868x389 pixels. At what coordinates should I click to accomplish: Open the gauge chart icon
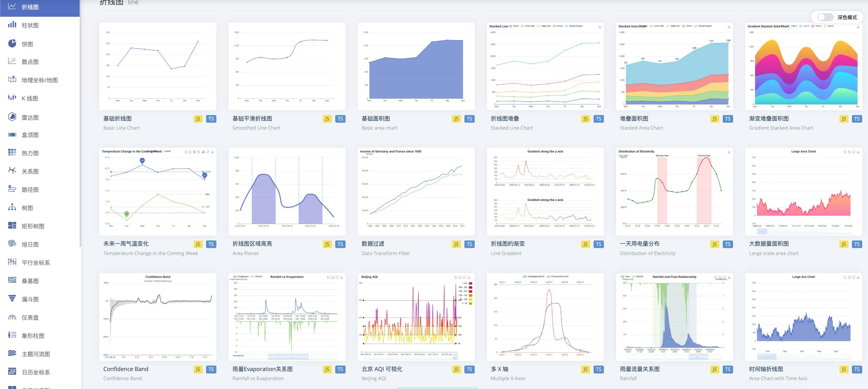pos(12,317)
